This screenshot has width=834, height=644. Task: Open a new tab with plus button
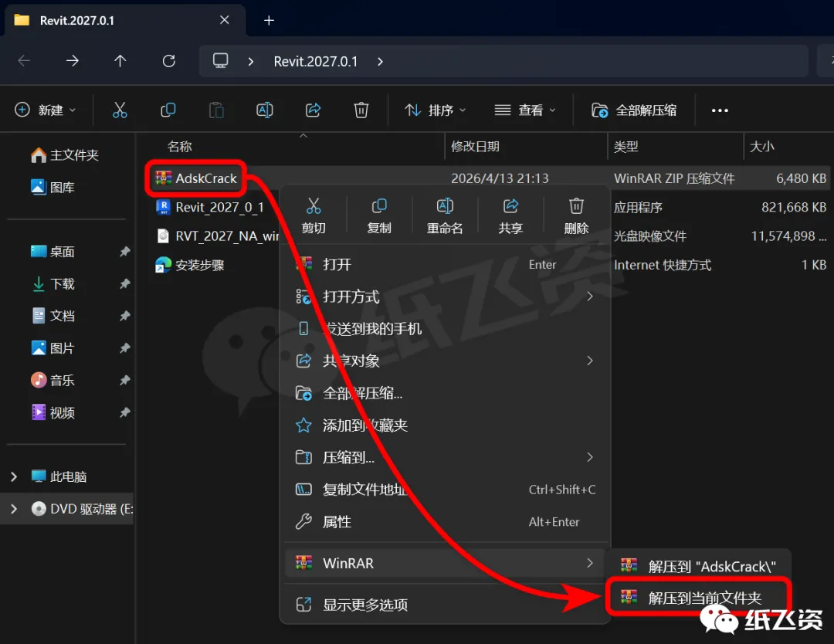pos(270,20)
